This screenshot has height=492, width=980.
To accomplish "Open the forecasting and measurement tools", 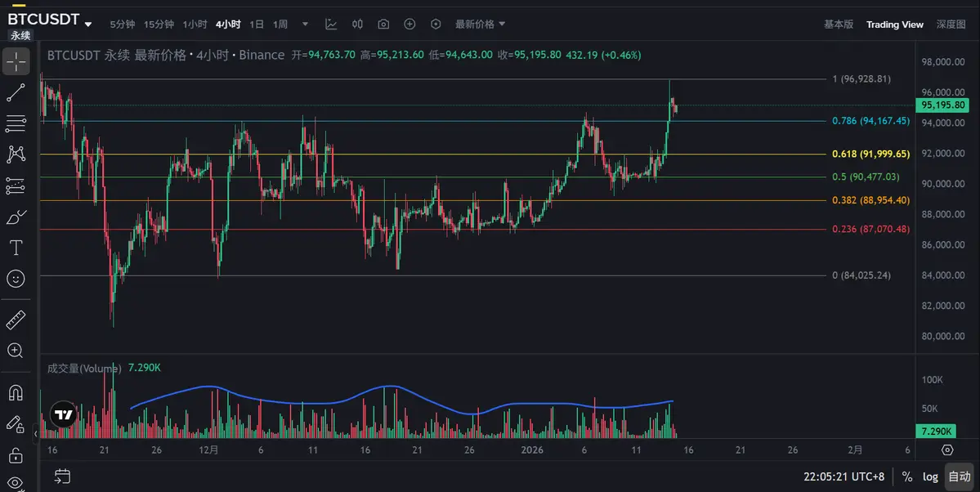I will (x=16, y=186).
